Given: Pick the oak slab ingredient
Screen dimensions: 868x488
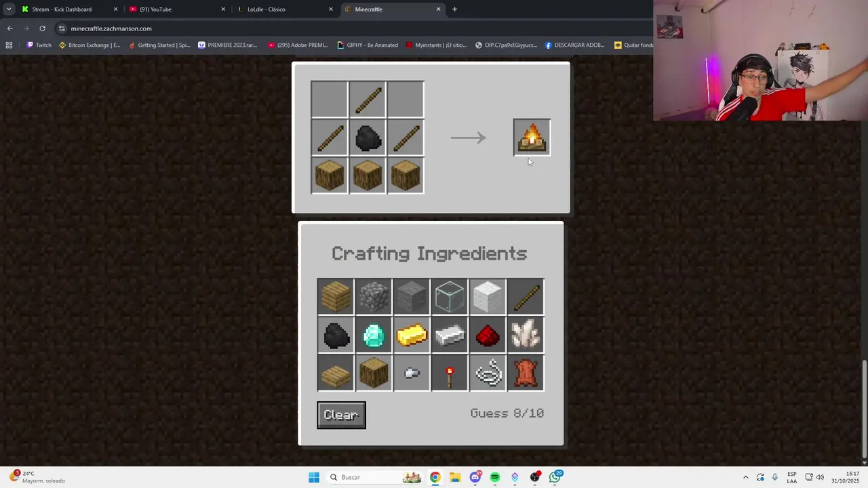Looking at the screenshot, I should [x=336, y=373].
